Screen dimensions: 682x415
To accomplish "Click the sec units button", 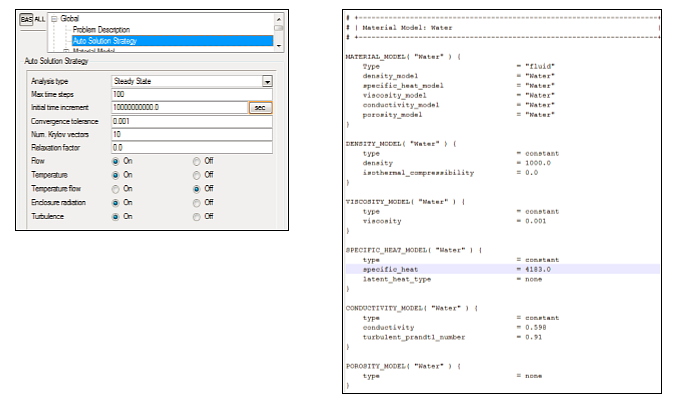I will pyautogui.click(x=260, y=107).
